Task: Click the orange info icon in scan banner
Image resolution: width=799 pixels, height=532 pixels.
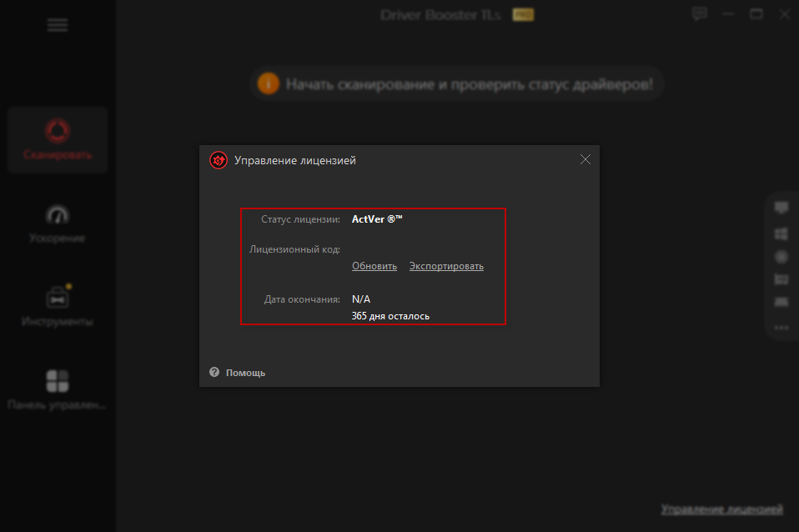Action: point(268,83)
